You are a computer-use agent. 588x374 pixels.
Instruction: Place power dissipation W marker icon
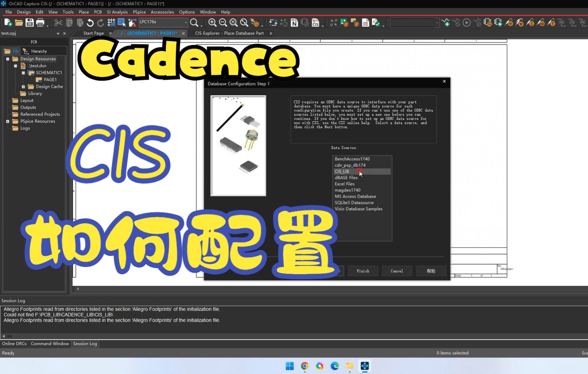pos(541,23)
